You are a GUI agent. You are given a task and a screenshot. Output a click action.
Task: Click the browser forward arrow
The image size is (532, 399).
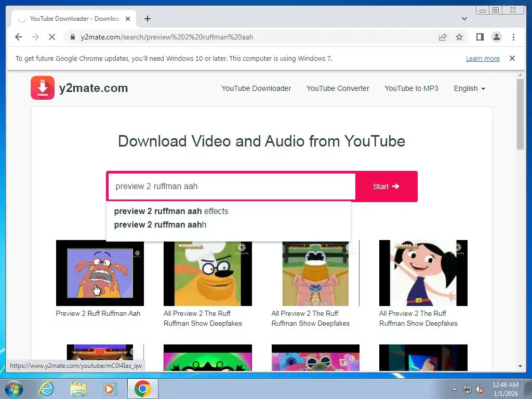pyautogui.click(x=35, y=37)
